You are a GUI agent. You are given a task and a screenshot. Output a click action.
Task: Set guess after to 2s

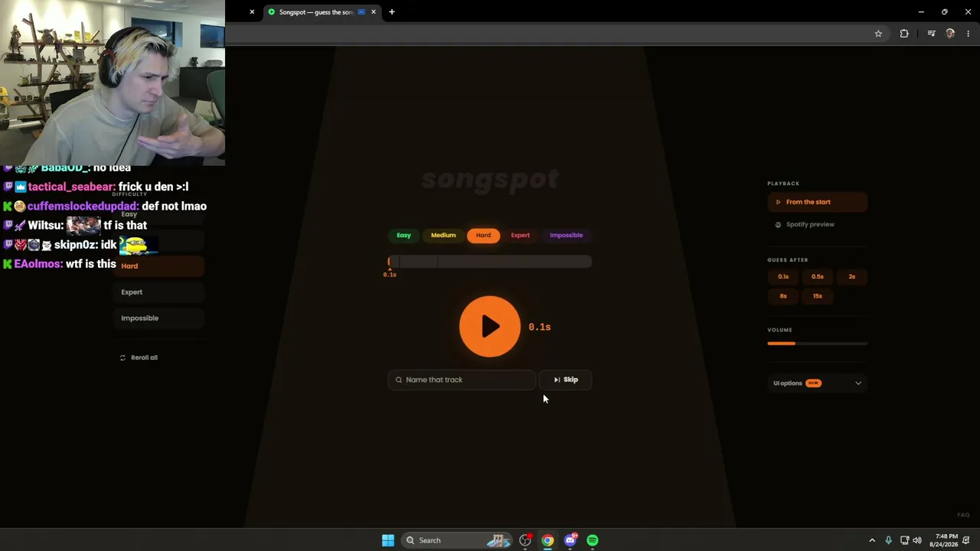tap(851, 276)
